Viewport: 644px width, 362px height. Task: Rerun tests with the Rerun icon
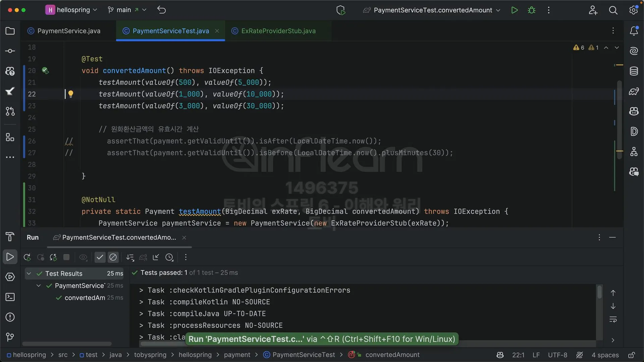(27, 257)
